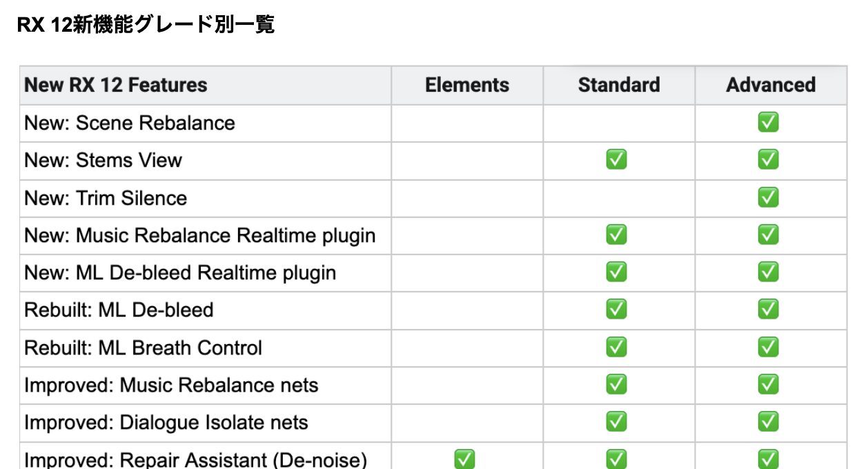This screenshot has height=469, width=868.
Task: Click Advanced checkmark for Music Rebalance nets
Action: (x=768, y=384)
